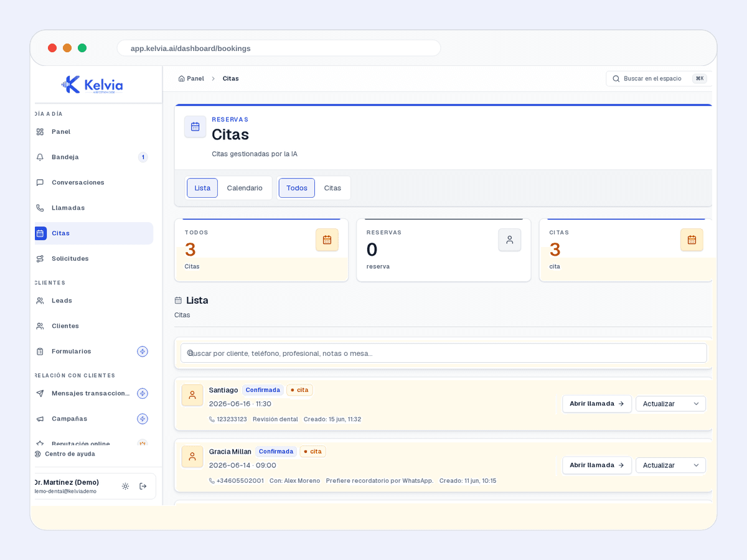Click the Citas calendar sidebar icon
The height and width of the screenshot is (560, 747).
[40, 233]
